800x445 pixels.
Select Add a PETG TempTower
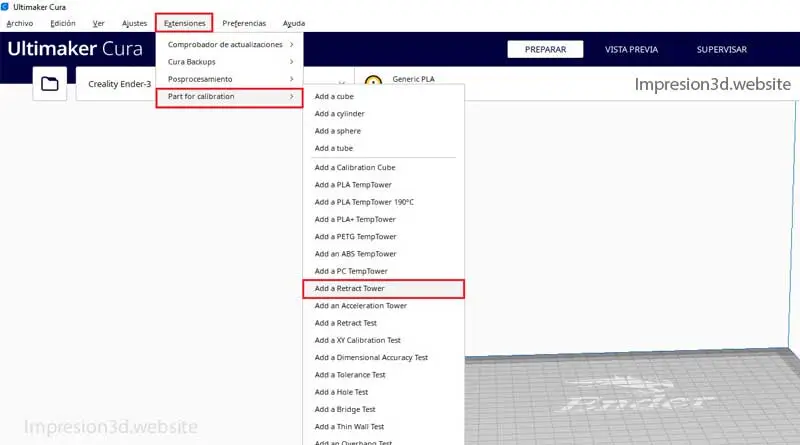click(384, 237)
